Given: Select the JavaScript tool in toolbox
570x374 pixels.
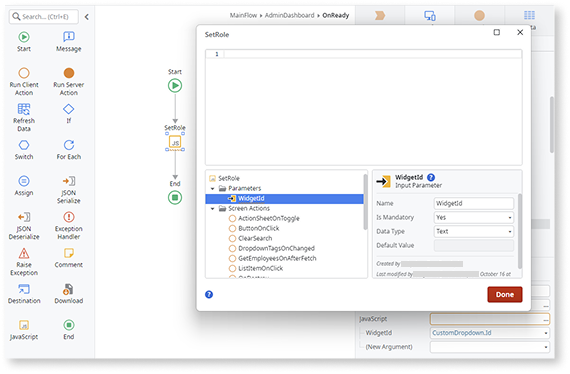Looking at the screenshot, I should point(24,330).
